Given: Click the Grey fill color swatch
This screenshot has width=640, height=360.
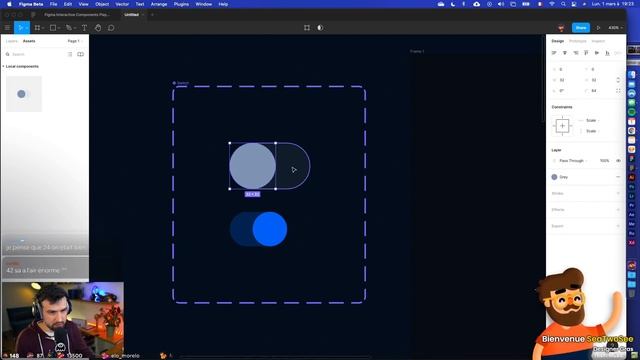Looking at the screenshot, I should (x=554, y=177).
